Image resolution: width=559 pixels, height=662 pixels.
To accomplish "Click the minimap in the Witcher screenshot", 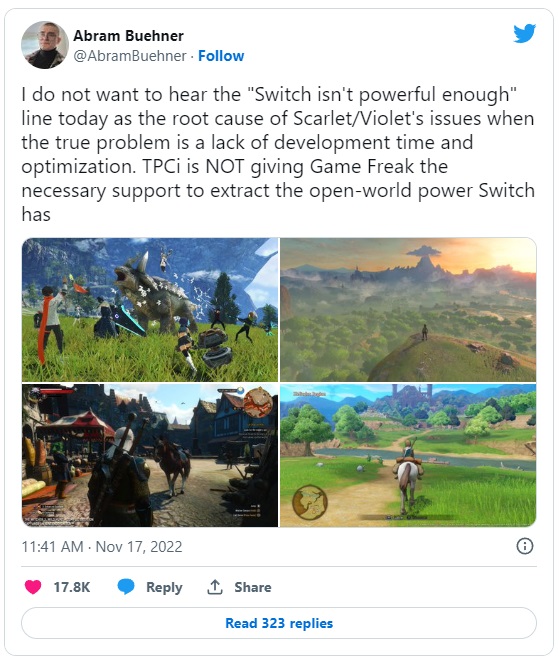I will coord(258,402).
